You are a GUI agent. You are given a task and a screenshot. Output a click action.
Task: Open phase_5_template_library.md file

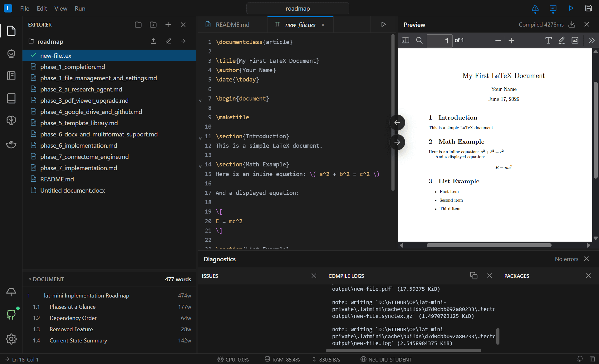coord(109,123)
